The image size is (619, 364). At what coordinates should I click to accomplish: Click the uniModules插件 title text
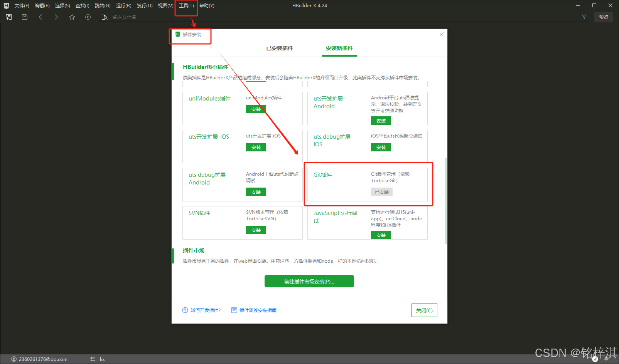click(209, 99)
